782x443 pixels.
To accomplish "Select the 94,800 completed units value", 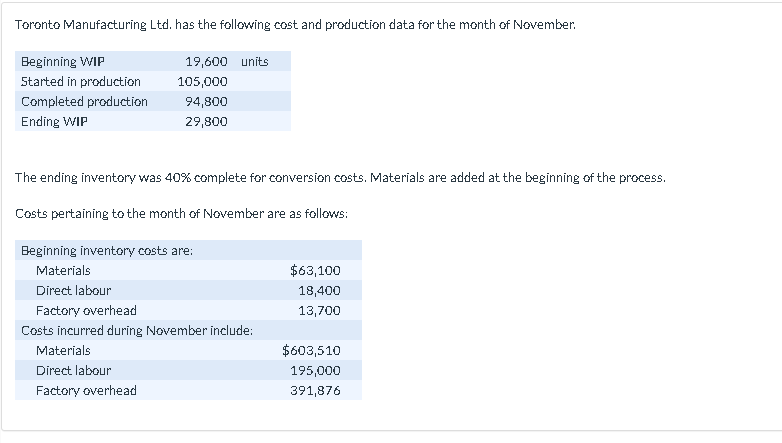I will 206,102.
